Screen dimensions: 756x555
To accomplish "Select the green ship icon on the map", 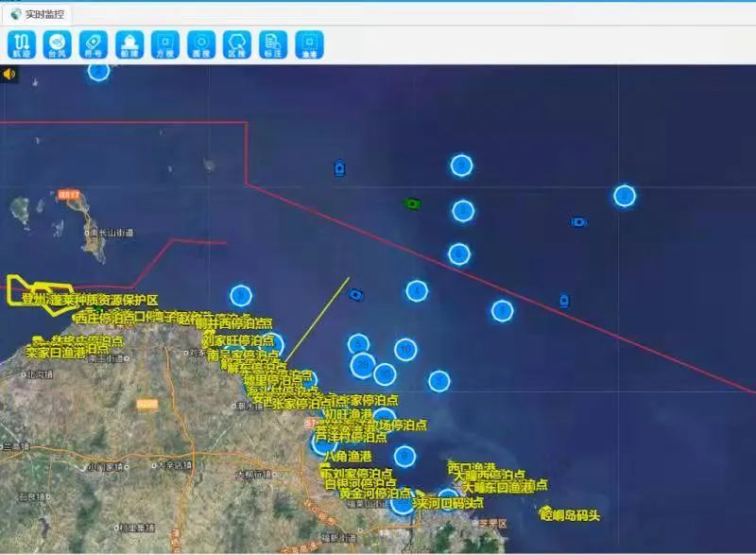I will point(412,204).
